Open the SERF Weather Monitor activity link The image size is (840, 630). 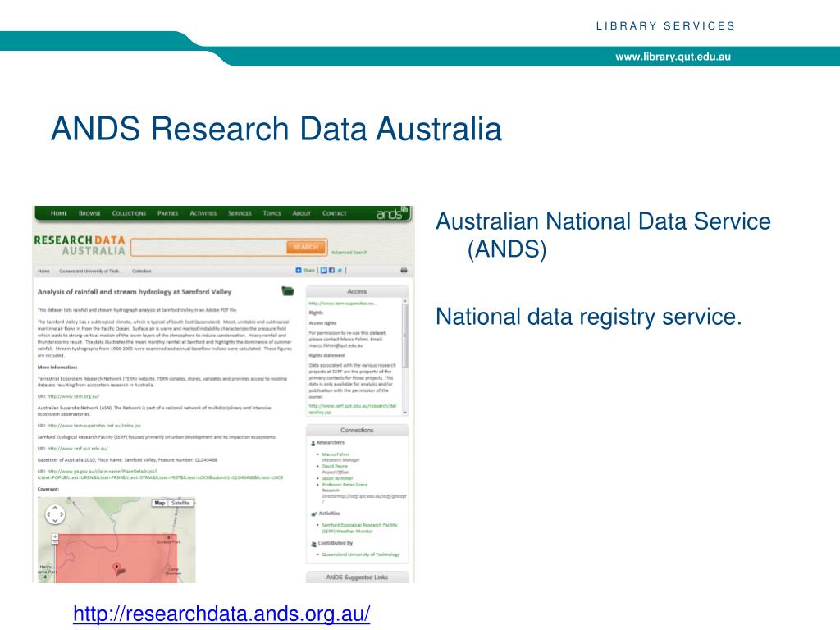(359, 528)
